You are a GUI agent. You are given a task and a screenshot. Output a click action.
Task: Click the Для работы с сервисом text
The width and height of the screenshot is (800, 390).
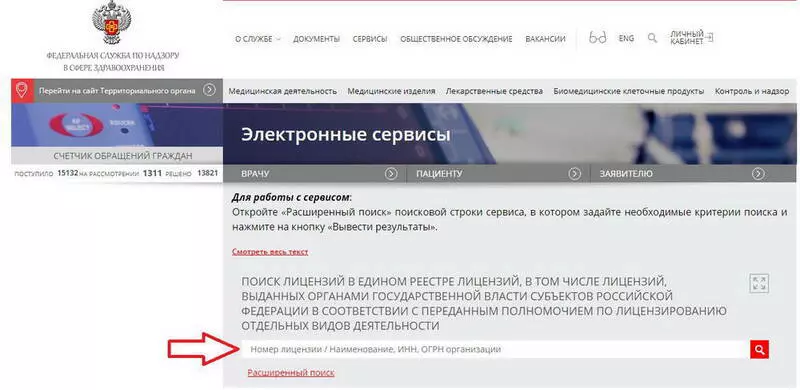click(292, 198)
